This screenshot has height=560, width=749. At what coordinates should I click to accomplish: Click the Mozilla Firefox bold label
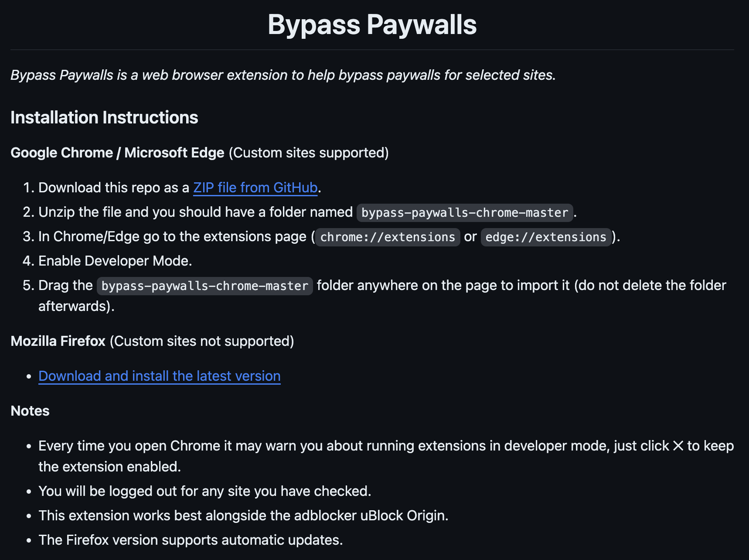pos(58,341)
